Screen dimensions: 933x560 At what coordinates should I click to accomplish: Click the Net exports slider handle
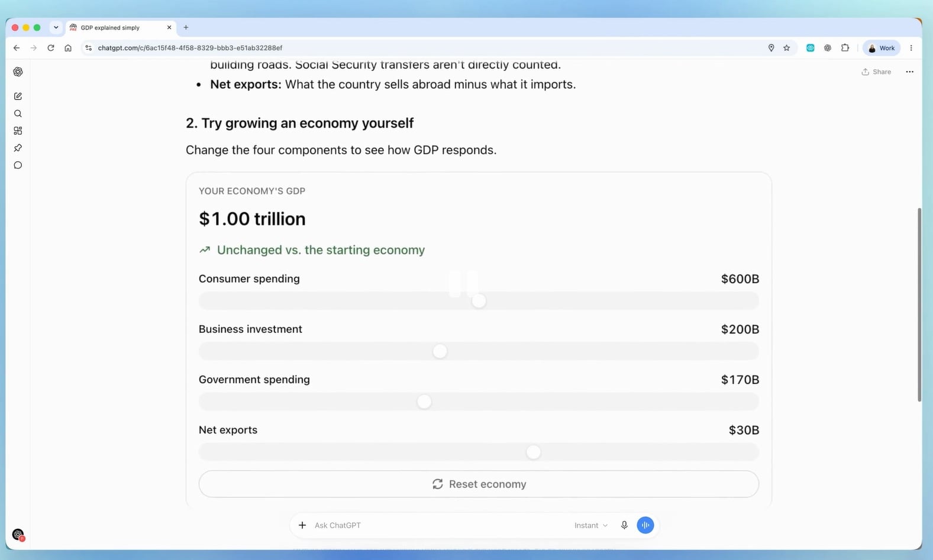pos(533,452)
